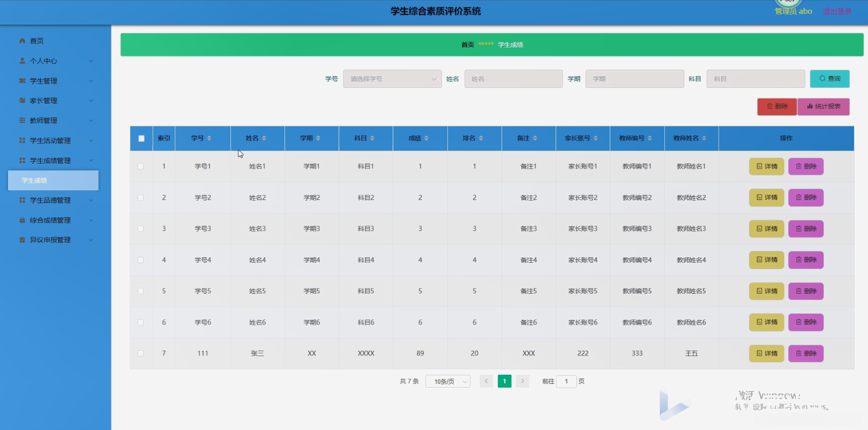868x430 pixels.
Task: Click the 查询 search button
Action: click(x=829, y=79)
